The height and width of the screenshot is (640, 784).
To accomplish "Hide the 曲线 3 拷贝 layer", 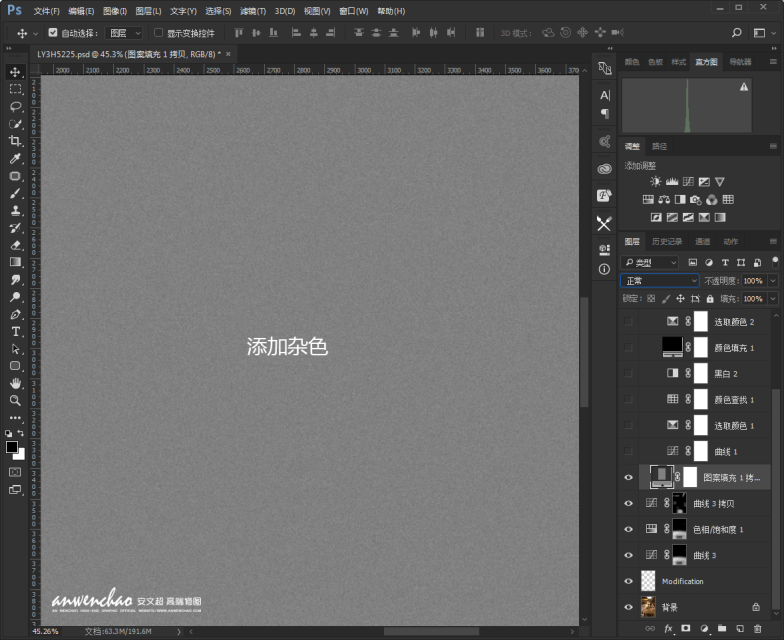I will [x=628, y=504].
